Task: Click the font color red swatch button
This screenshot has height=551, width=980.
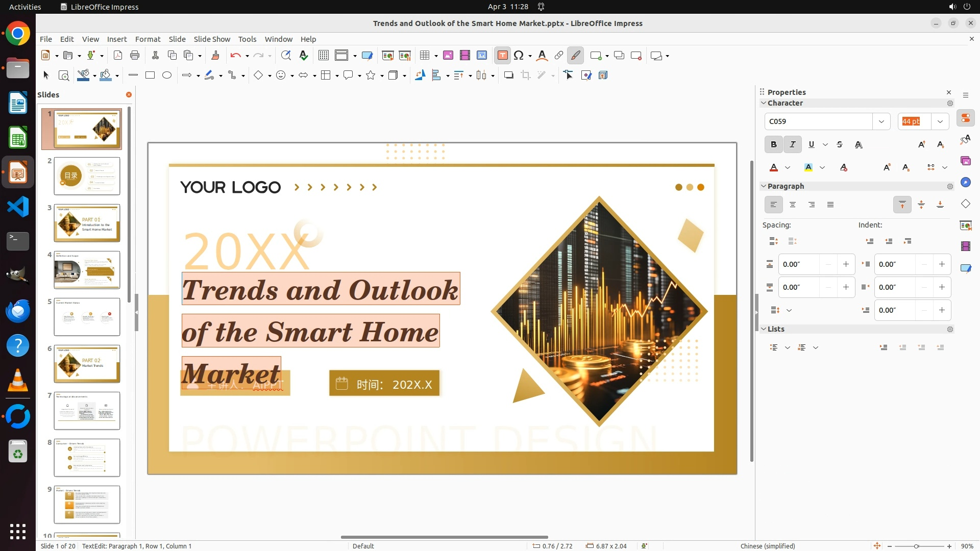Action: coord(774,167)
